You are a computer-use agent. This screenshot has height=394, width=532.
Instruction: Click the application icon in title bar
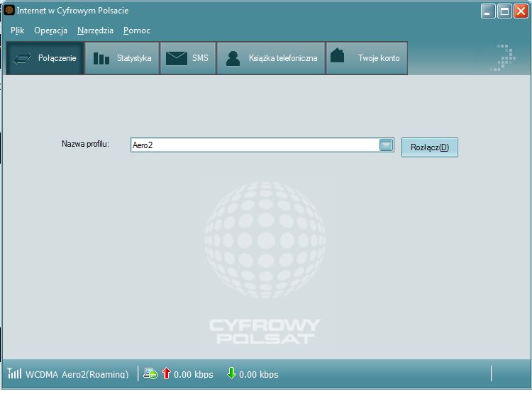click(9, 10)
